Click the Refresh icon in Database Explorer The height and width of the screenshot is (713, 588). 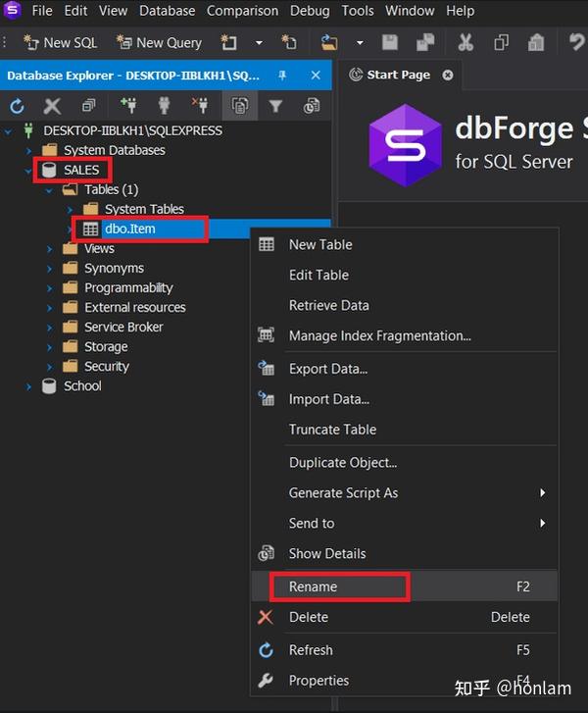pyautogui.click(x=18, y=106)
